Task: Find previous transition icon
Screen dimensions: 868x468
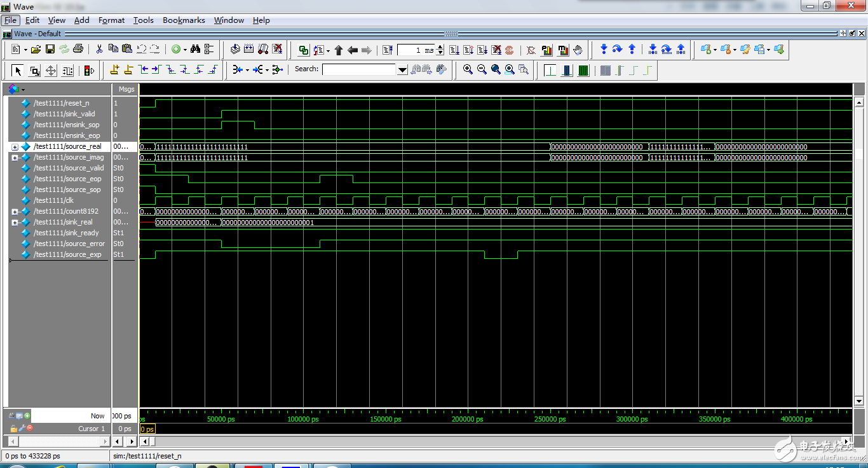Action: pyautogui.click(x=143, y=70)
